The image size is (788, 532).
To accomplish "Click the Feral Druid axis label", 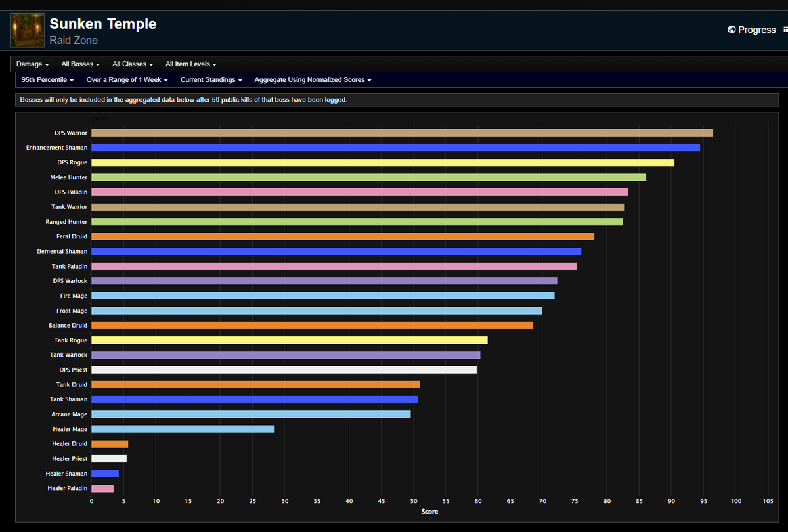I will tap(72, 236).
